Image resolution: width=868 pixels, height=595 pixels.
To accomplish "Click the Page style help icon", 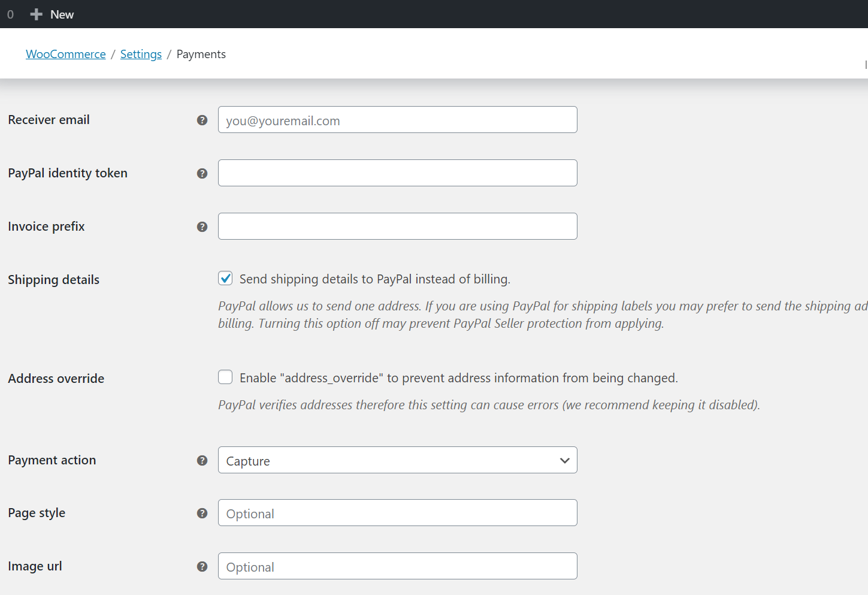I will tap(202, 514).
